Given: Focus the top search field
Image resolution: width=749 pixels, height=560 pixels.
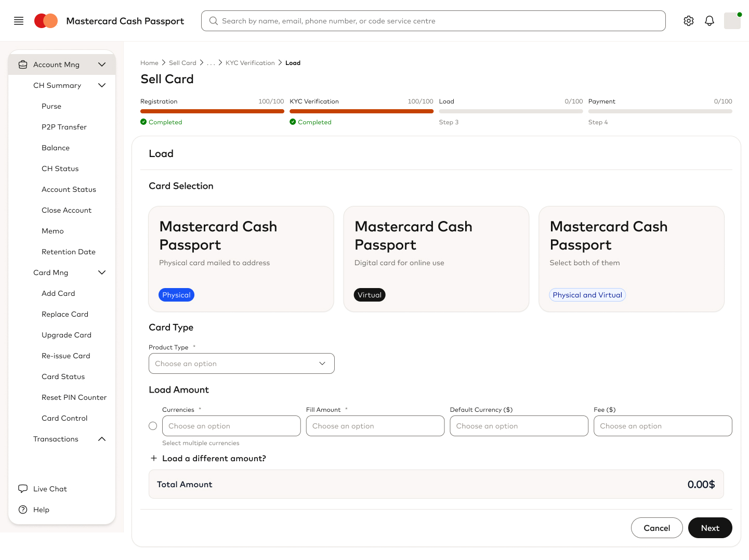Looking at the screenshot, I should [433, 21].
